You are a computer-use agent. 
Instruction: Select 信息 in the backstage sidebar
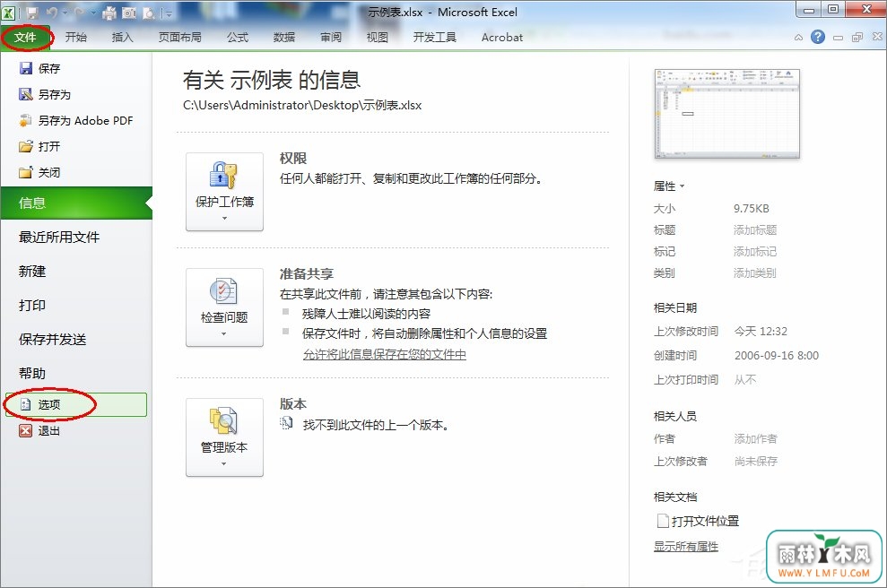(x=76, y=203)
